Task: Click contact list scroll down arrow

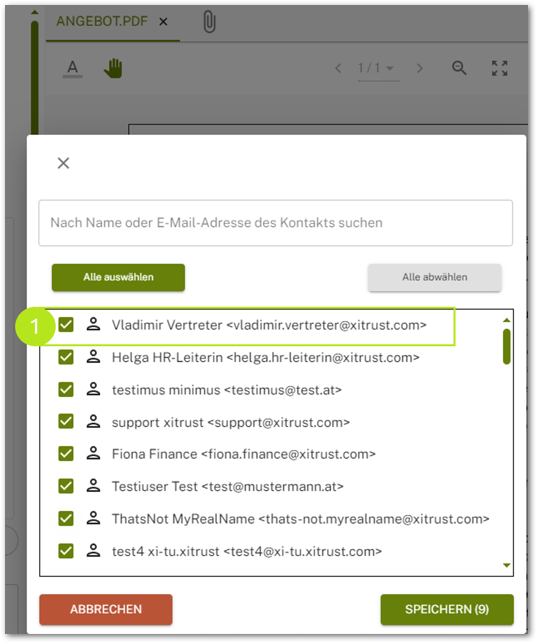Action: click(x=507, y=565)
